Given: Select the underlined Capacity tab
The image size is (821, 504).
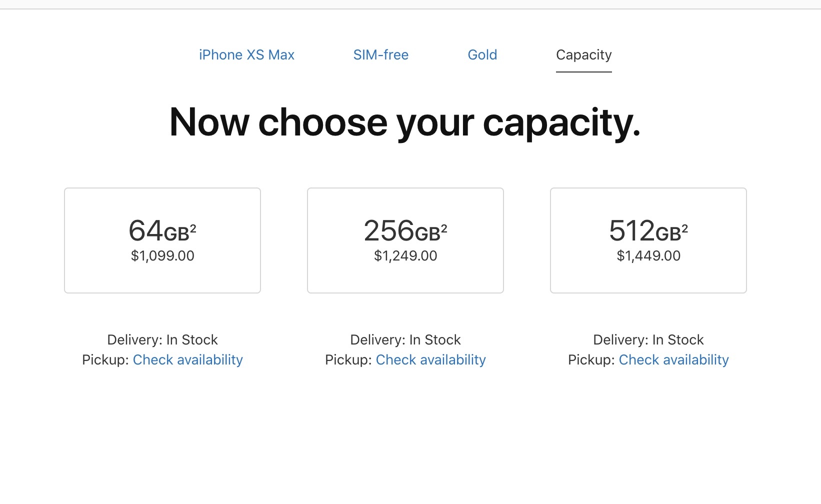Looking at the screenshot, I should pos(583,55).
